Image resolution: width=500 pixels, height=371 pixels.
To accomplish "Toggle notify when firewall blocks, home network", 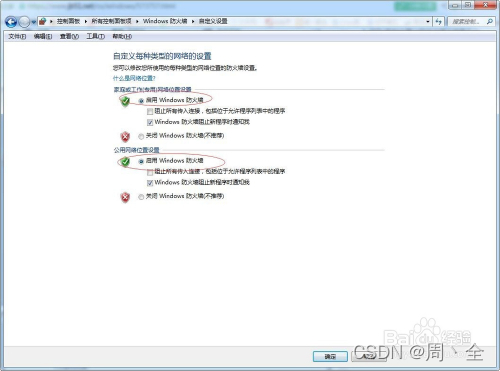I will pyautogui.click(x=150, y=122).
